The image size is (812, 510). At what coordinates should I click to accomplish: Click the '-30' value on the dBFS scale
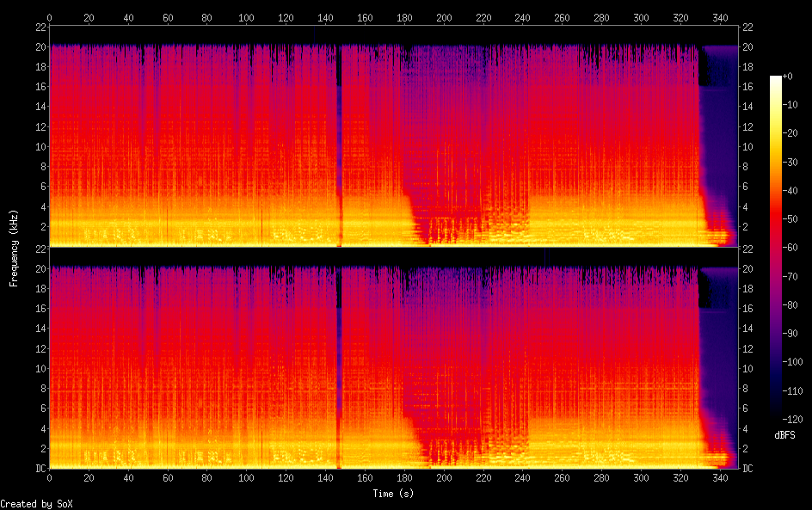tap(790, 162)
